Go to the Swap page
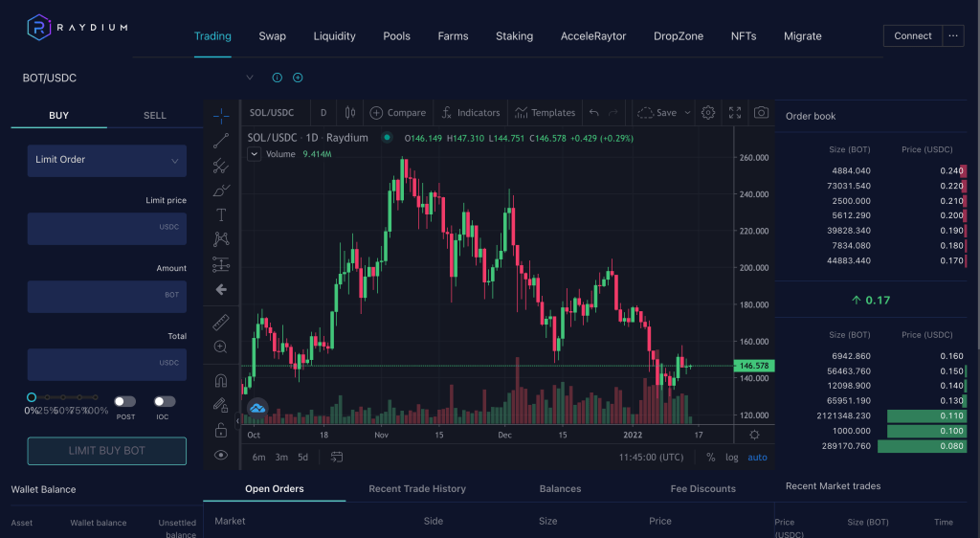 pos(272,36)
